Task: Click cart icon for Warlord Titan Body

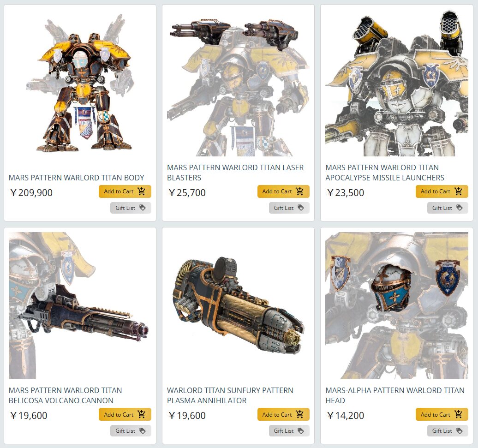Action: pyautogui.click(x=142, y=191)
